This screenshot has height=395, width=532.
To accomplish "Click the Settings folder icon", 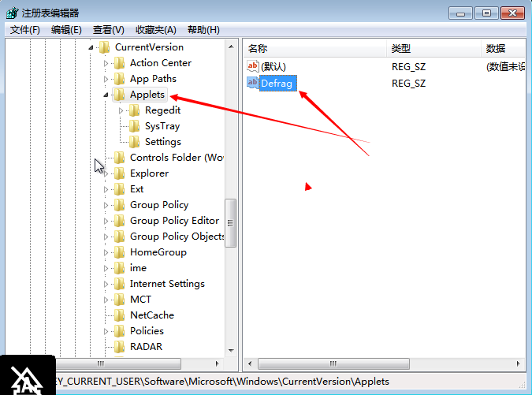I will (x=134, y=142).
